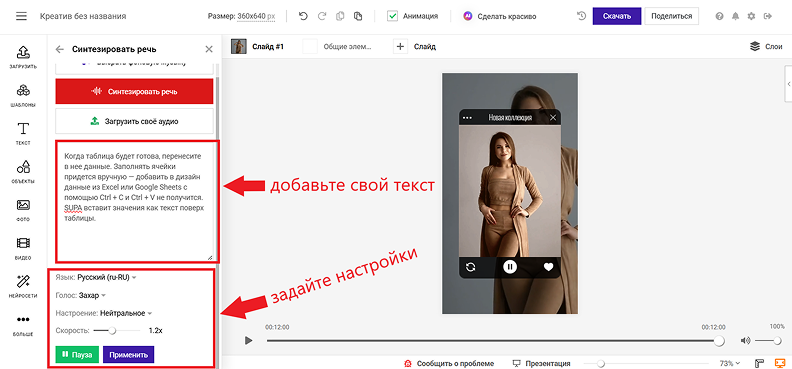
Task: Click the orange monitor icon at the bottom right
Action: [780, 363]
